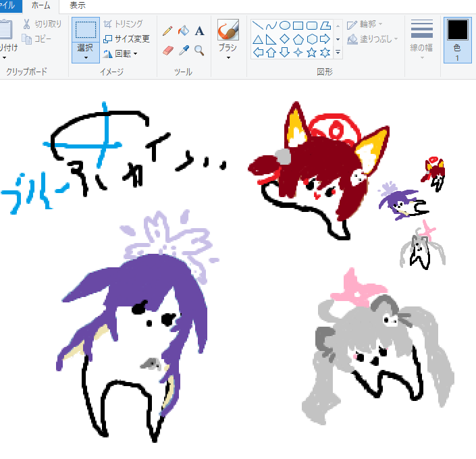476x459 pixels.
Task: Select the Fill with color bucket tool
Action: (x=184, y=30)
